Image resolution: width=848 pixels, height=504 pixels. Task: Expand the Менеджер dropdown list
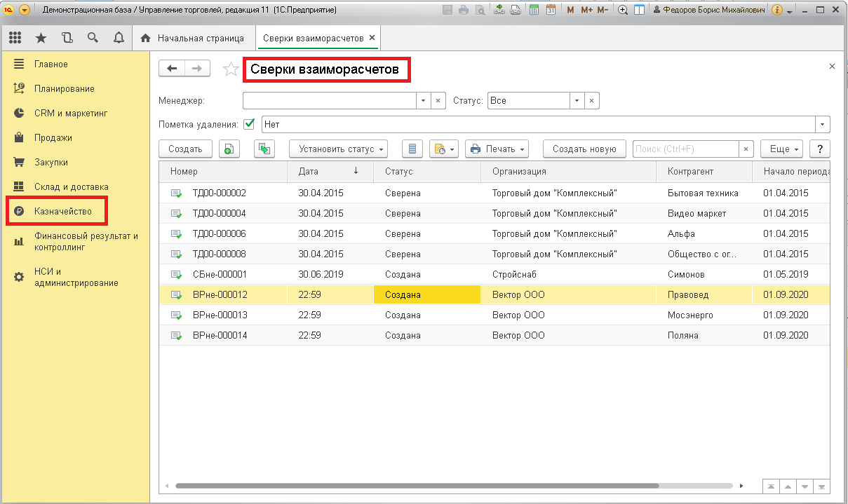coord(423,101)
